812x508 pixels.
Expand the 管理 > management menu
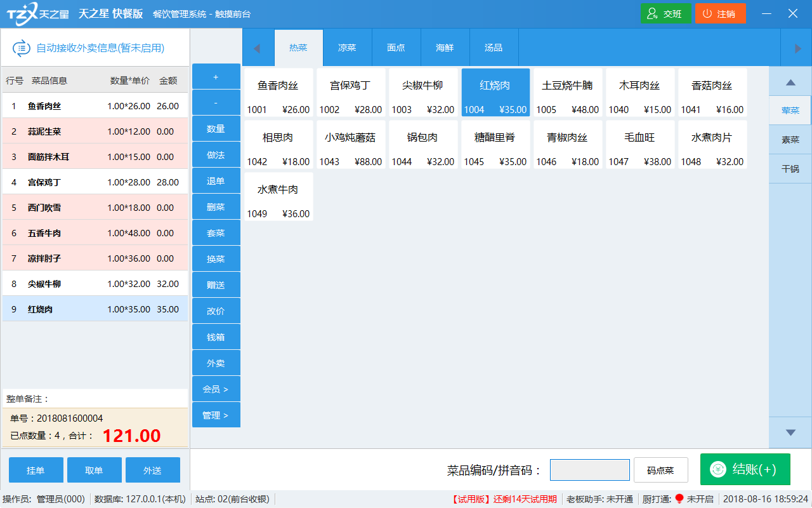coord(216,415)
